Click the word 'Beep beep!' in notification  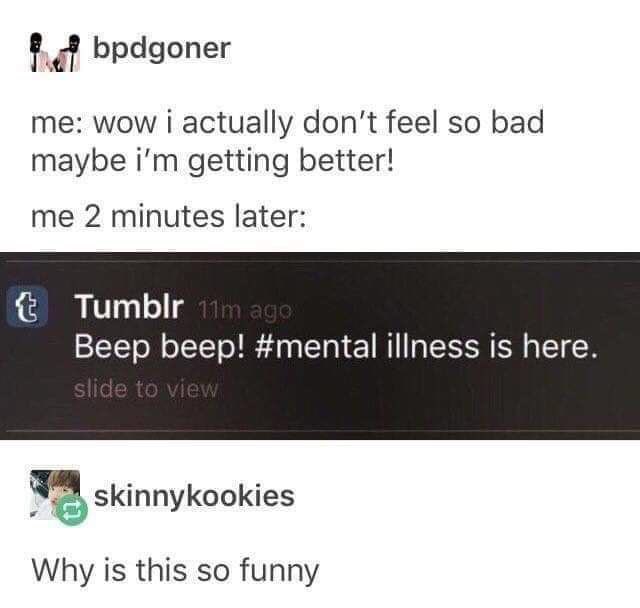[x=160, y=348]
